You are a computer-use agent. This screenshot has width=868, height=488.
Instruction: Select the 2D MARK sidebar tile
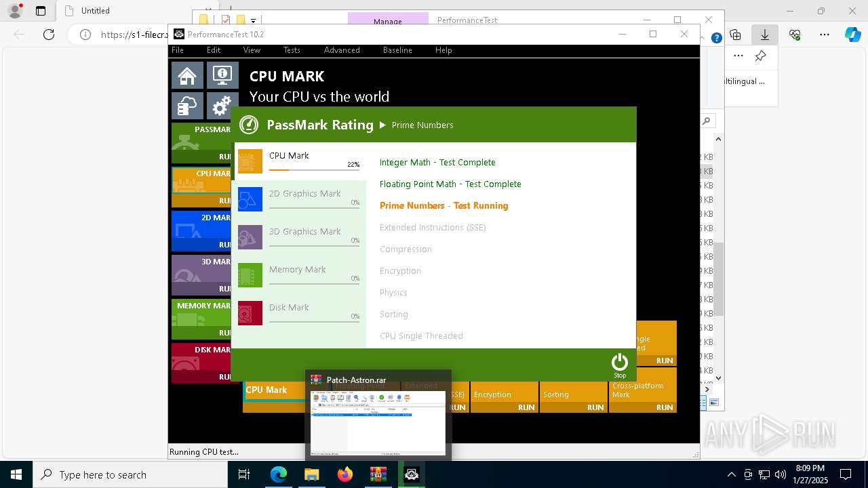pyautogui.click(x=201, y=230)
